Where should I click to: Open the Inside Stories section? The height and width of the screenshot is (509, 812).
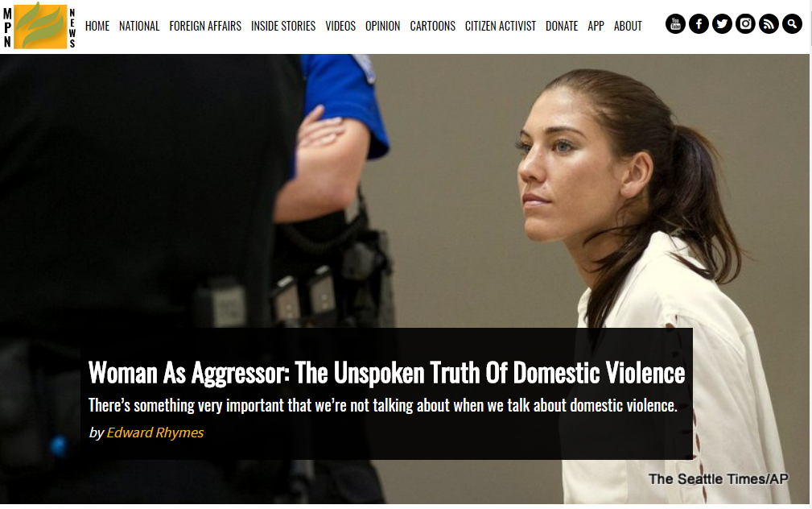[283, 26]
